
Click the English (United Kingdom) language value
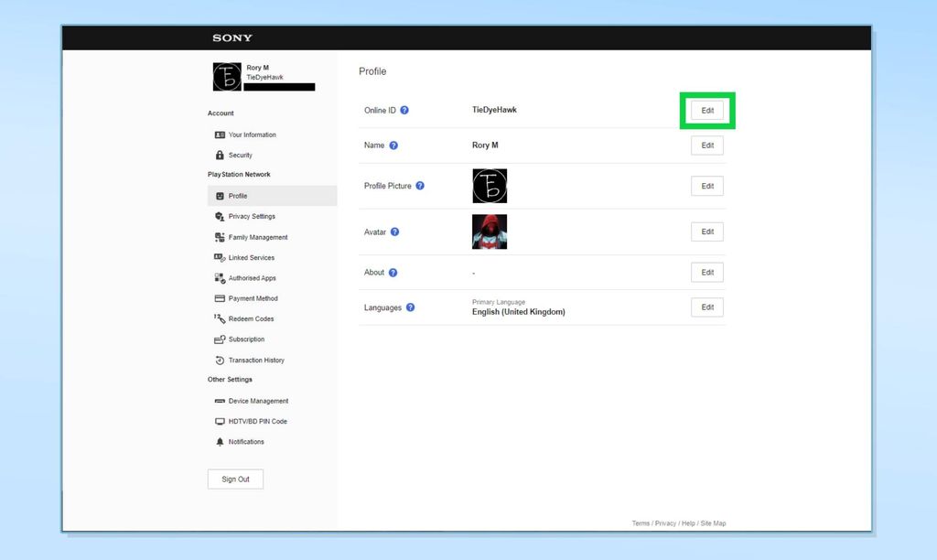519,312
